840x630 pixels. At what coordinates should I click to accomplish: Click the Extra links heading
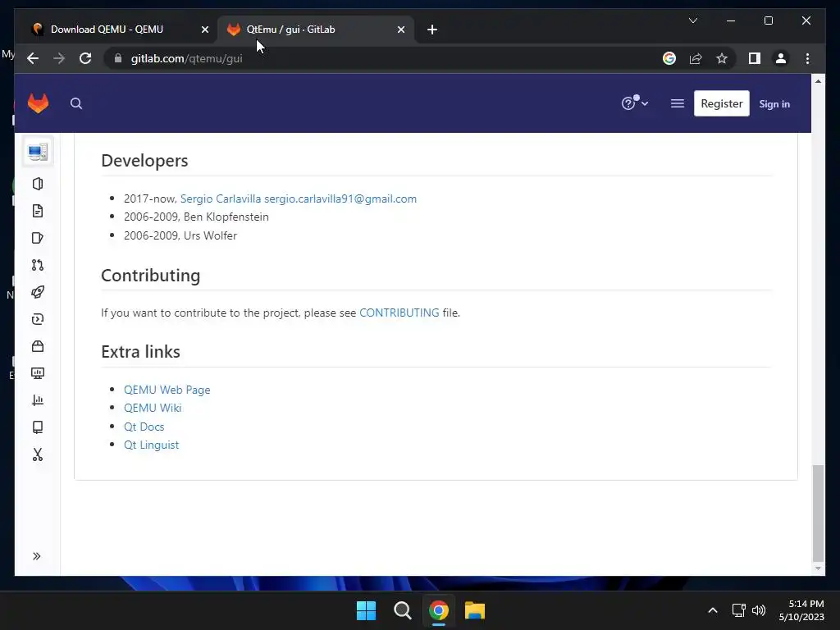[x=140, y=352]
